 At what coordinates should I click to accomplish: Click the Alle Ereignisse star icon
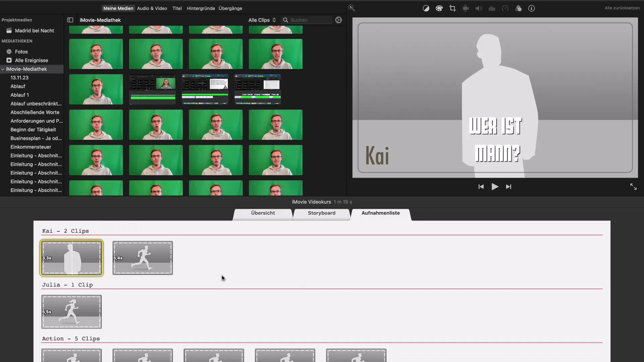coord(9,60)
